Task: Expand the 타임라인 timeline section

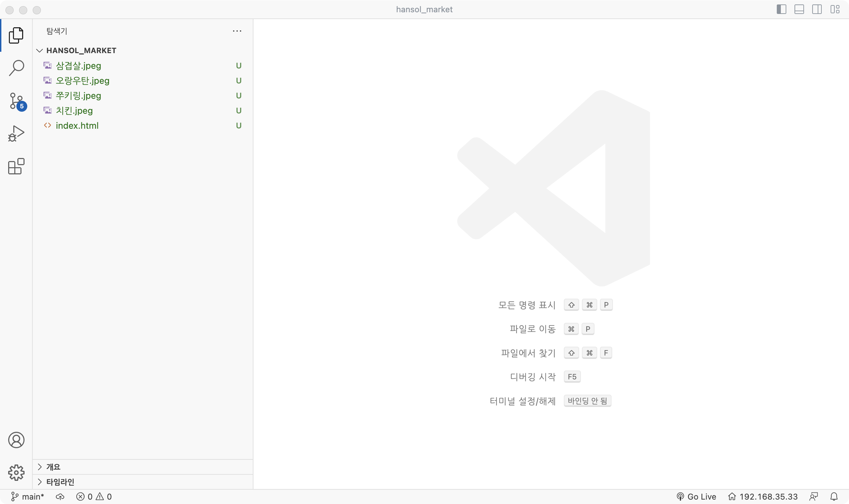Action: (x=143, y=482)
